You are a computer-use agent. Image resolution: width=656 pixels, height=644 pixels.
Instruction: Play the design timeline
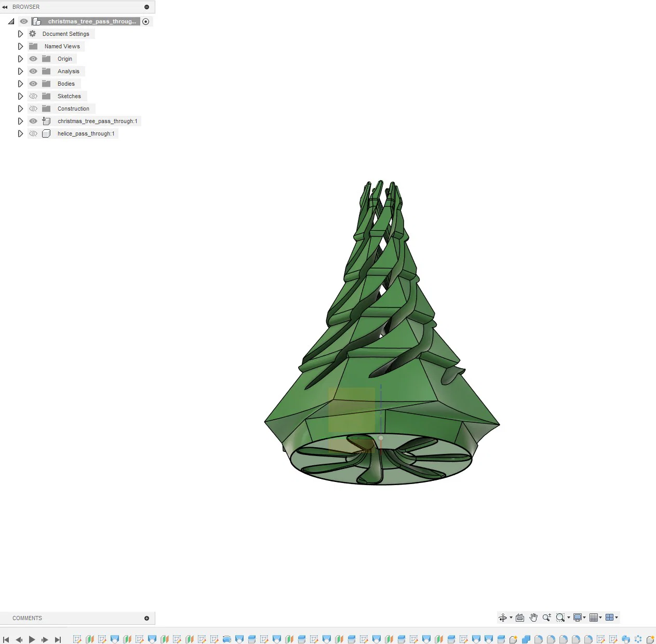pyautogui.click(x=32, y=640)
